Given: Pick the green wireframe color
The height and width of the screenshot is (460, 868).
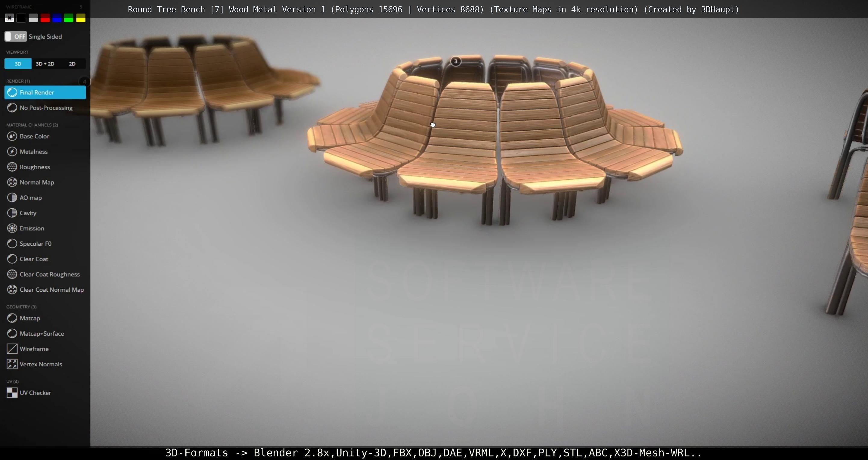Looking at the screenshot, I should 69,18.
